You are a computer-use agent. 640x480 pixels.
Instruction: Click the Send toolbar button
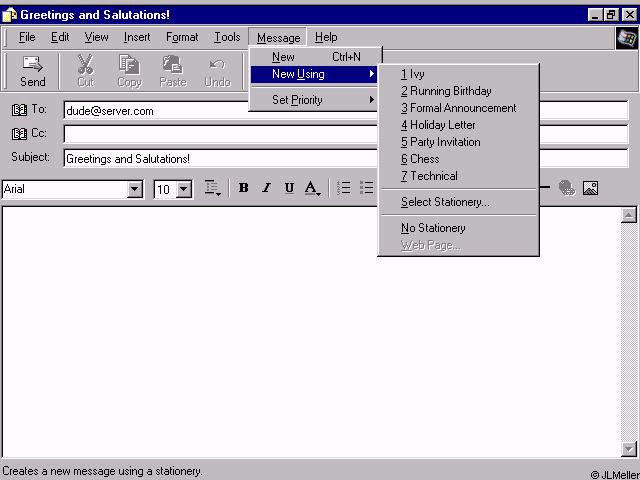point(33,71)
